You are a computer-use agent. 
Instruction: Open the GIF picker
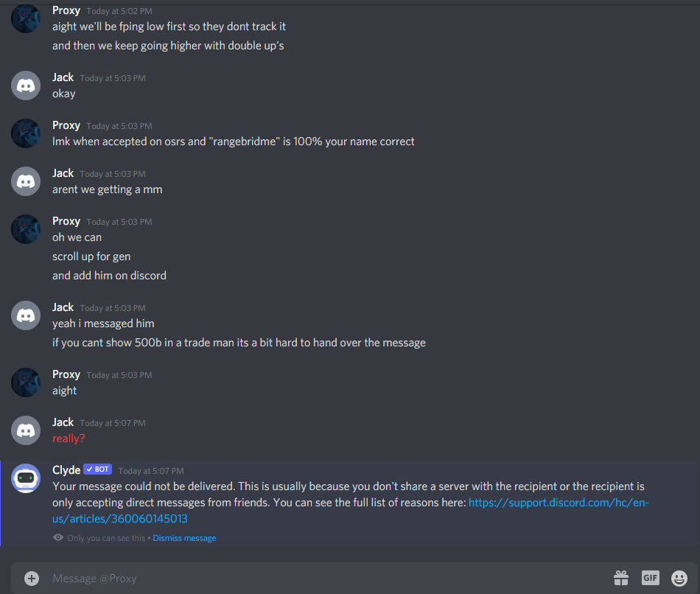tap(651, 578)
